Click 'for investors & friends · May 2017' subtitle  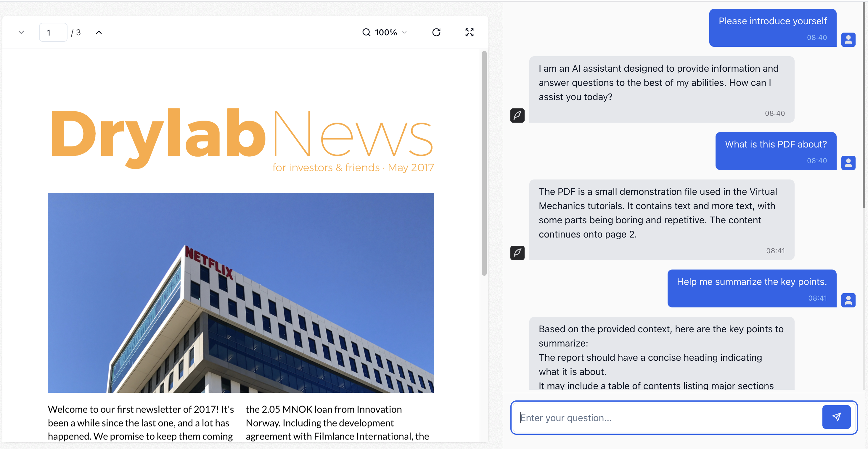353,168
